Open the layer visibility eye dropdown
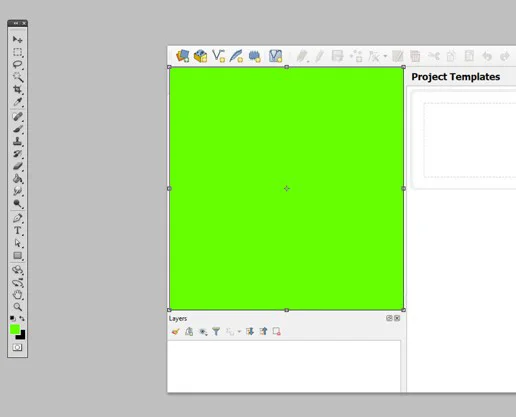 pyautogui.click(x=203, y=331)
